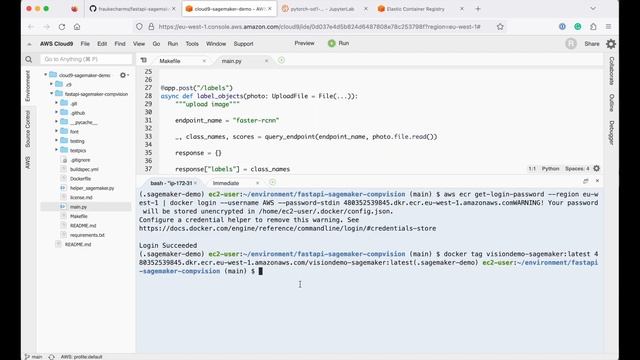This screenshot has width=640, height=360.
Task: Collapse the cloud9-sagemaker-demo root folder
Action: (x=45, y=75)
